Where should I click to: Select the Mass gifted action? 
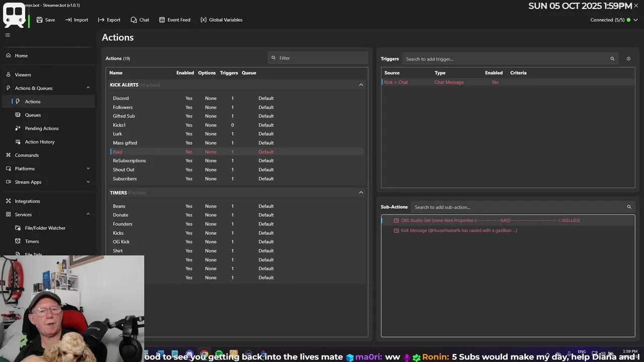tap(236, 143)
